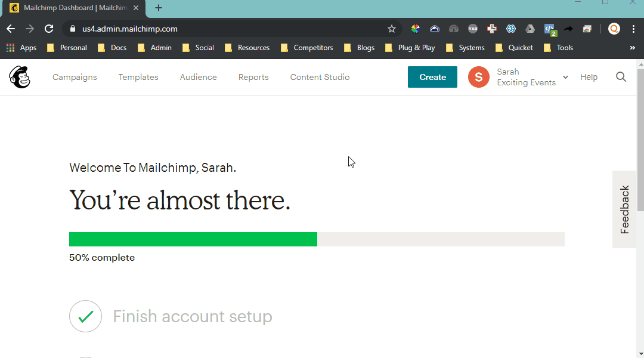Click the '50% complete' text

(x=102, y=258)
